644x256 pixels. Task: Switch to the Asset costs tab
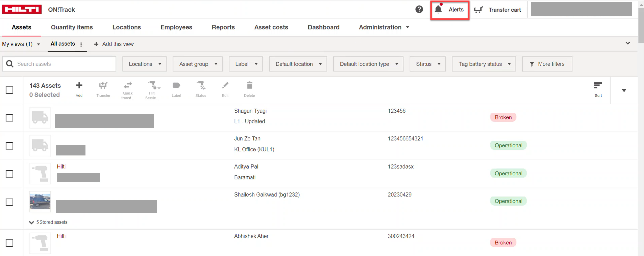[x=271, y=27]
